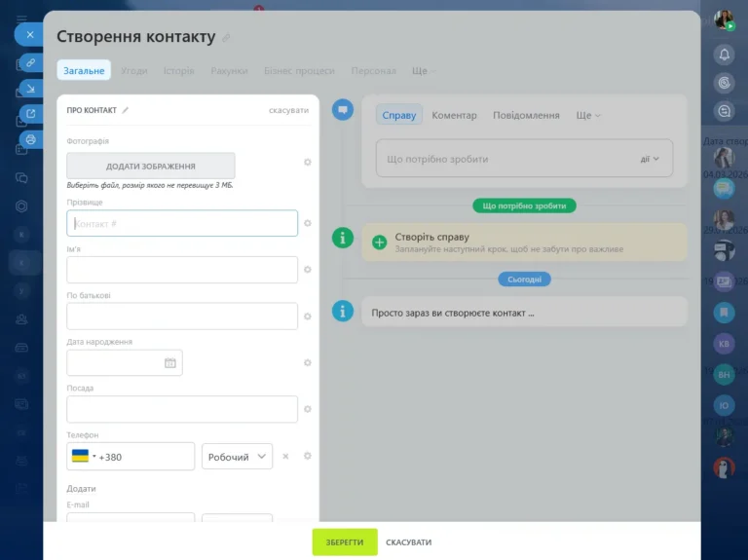
Task: Select the Повідомлення tab
Action: (x=526, y=115)
